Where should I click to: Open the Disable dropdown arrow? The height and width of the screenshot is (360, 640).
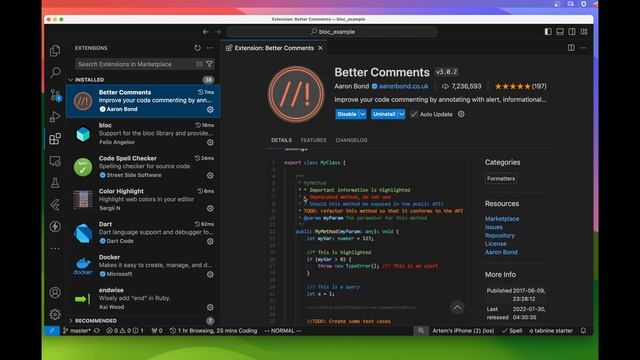pos(362,114)
